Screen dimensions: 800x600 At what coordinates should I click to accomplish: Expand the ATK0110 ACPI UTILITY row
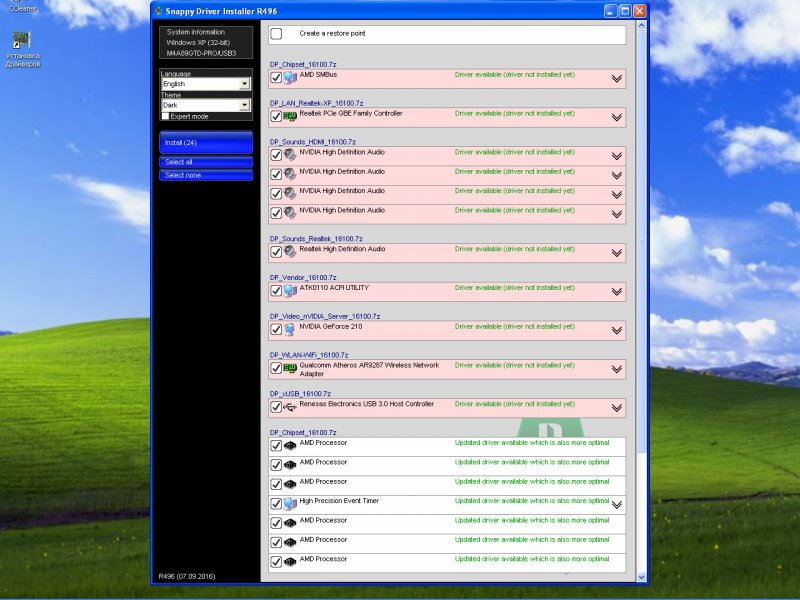click(x=616, y=291)
